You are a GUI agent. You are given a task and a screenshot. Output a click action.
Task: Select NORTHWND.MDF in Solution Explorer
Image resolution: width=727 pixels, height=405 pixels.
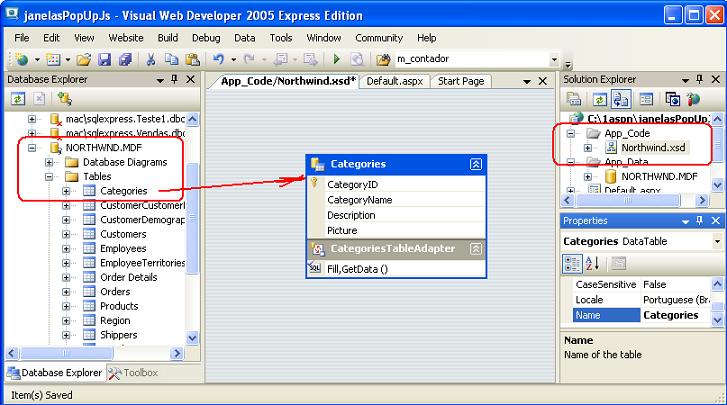point(659,177)
